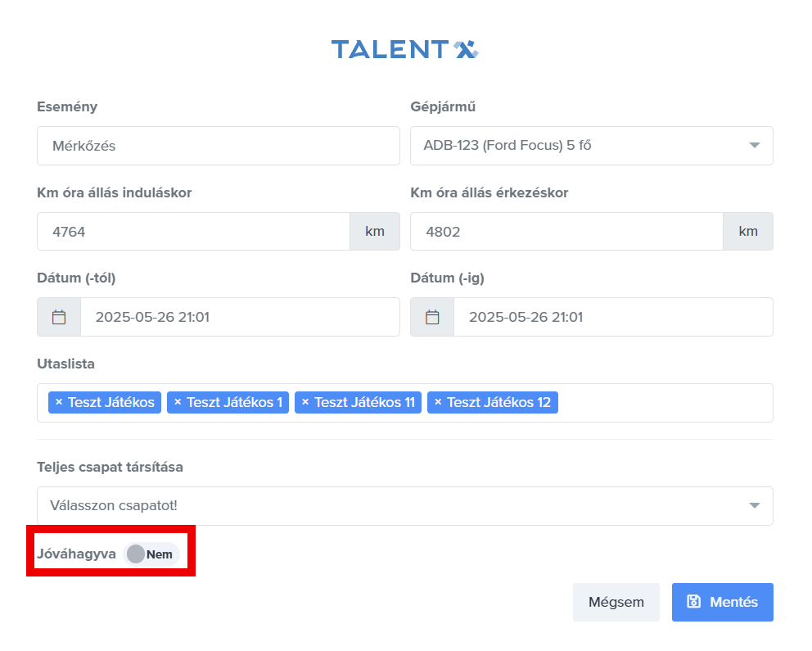Click the Mentés save button
The height and width of the screenshot is (651, 812).
point(722,603)
